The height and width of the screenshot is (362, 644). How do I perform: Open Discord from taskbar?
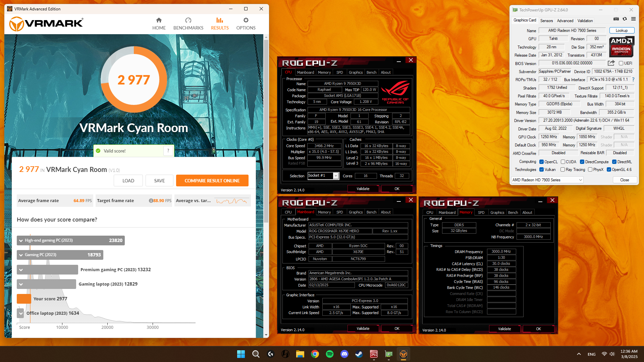[344, 354]
